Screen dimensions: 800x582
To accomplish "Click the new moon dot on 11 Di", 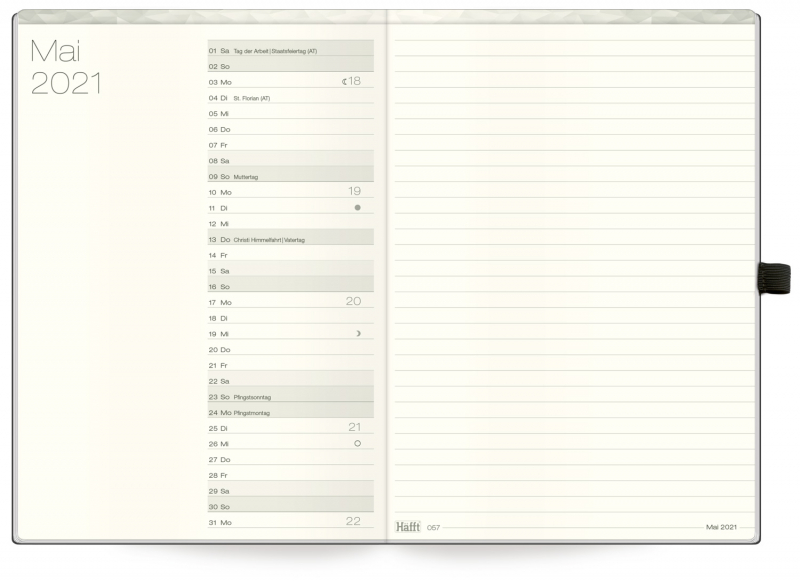I will [x=357, y=207].
